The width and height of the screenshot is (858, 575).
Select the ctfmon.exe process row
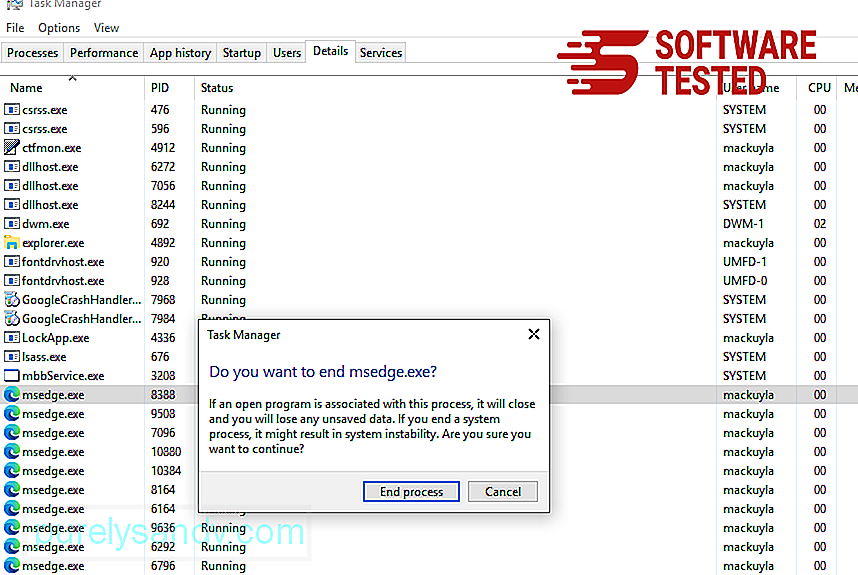pyautogui.click(x=429, y=148)
